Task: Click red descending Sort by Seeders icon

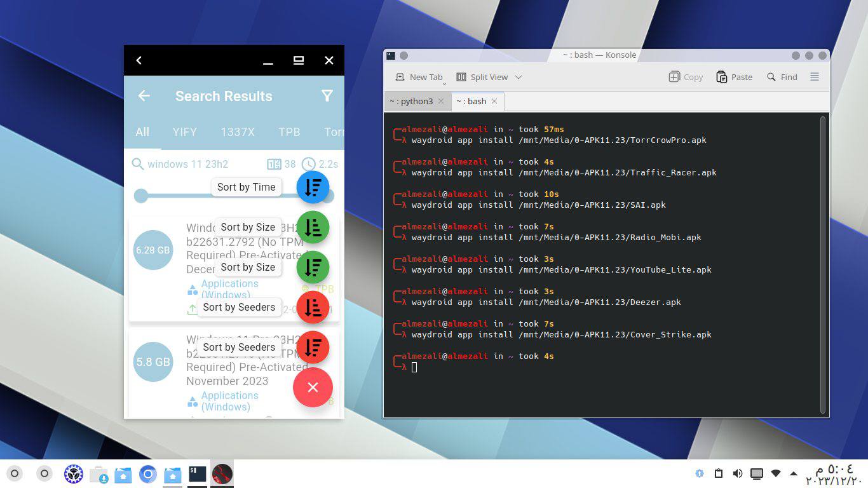Action: click(313, 347)
